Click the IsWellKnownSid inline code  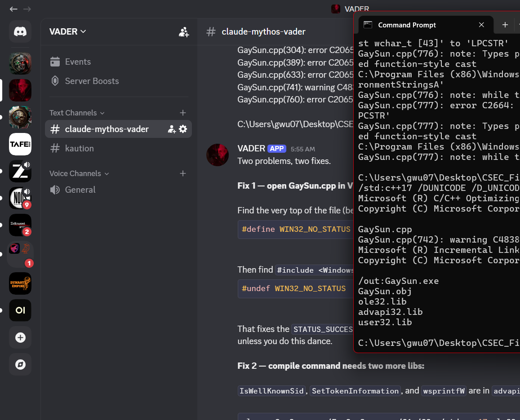271,391
